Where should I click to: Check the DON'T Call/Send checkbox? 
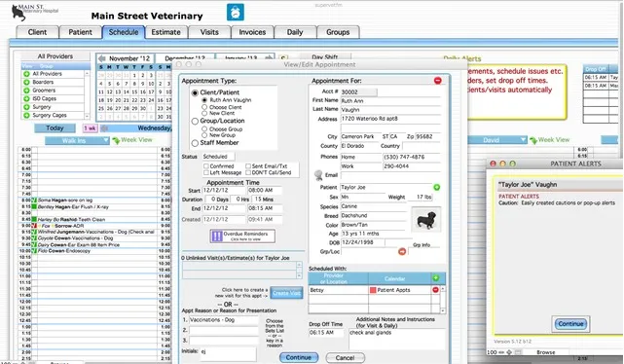(x=248, y=172)
